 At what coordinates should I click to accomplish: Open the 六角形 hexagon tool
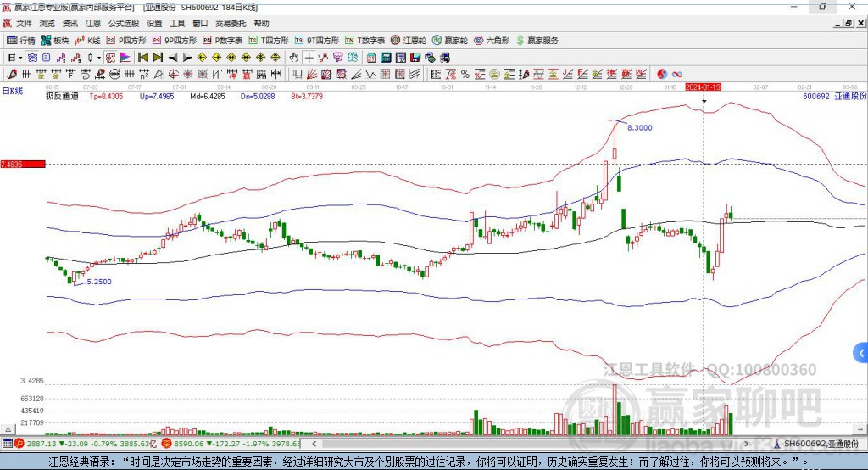click(492, 41)
